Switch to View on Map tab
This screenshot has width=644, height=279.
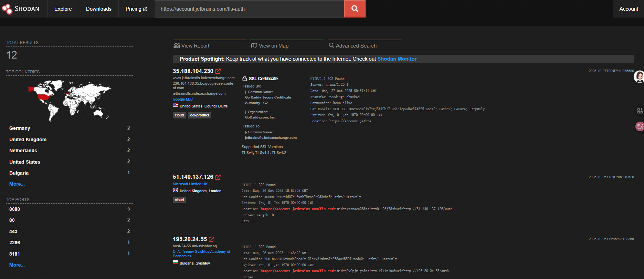point(270,46)
